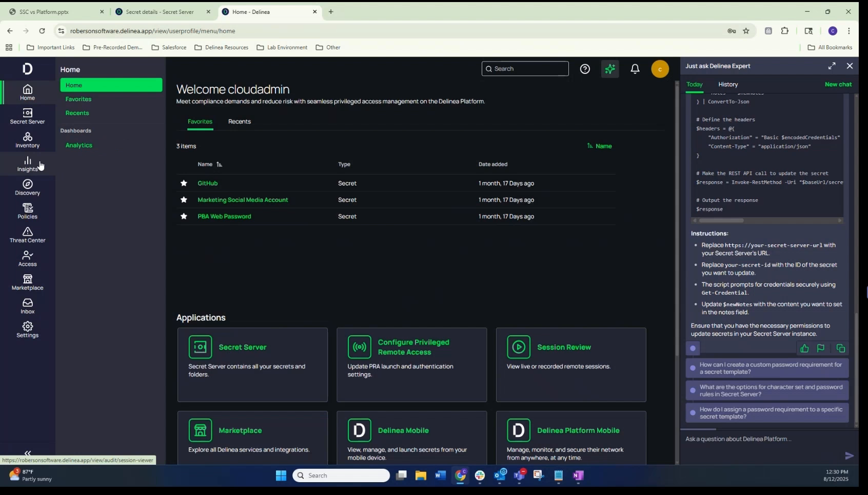The height and width of the screenshot is (495, 868).
Task: Switch to the Recents tab
Action: pos(239,122)
